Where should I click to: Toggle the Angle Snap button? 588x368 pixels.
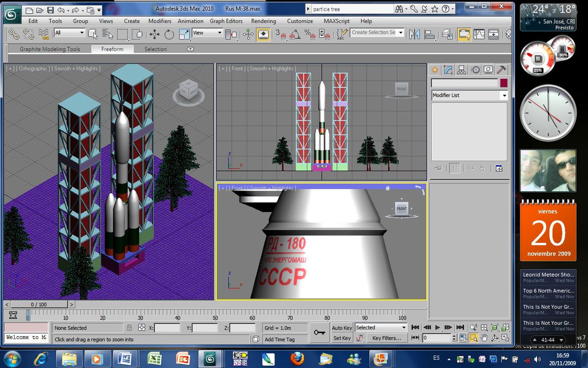pos(294,34)
